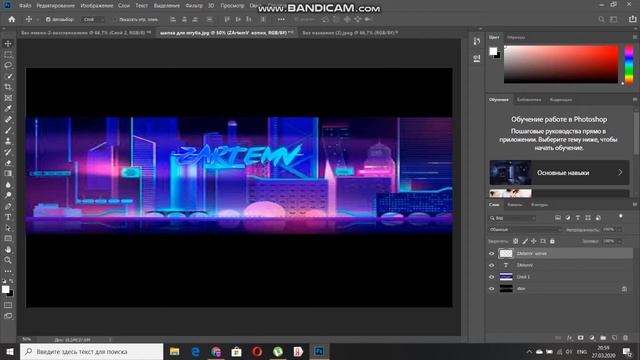Image resolution: width=640 pixels, height=360 pixels.
Task: Go to the Photoshop Home screen
Action: pyautogui.click(x=12, y=19)
